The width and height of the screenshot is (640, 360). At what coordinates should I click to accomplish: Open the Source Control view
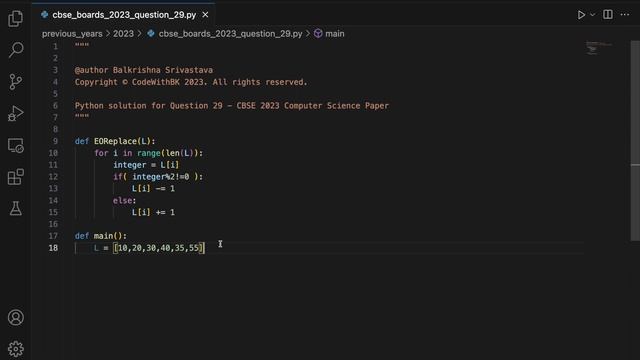pyautogui.click(x=16, y=82)
